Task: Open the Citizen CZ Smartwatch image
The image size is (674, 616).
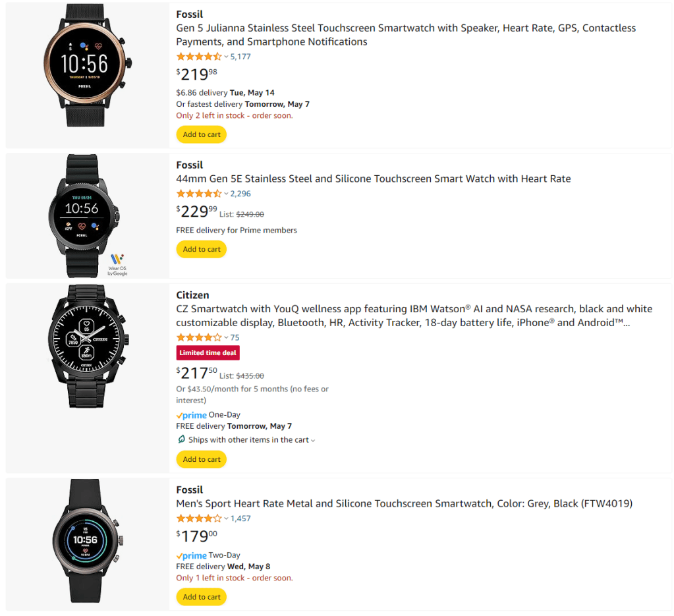Action: coord(88,345)
